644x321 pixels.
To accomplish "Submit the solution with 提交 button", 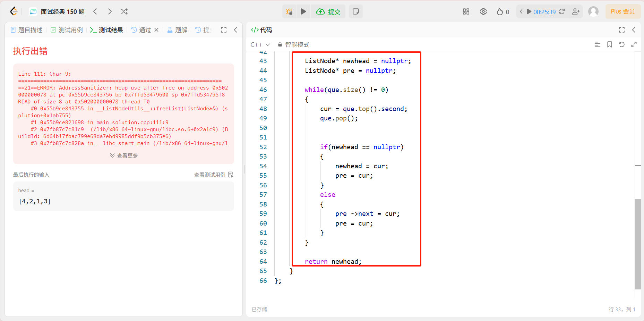I will pos(328,11).
